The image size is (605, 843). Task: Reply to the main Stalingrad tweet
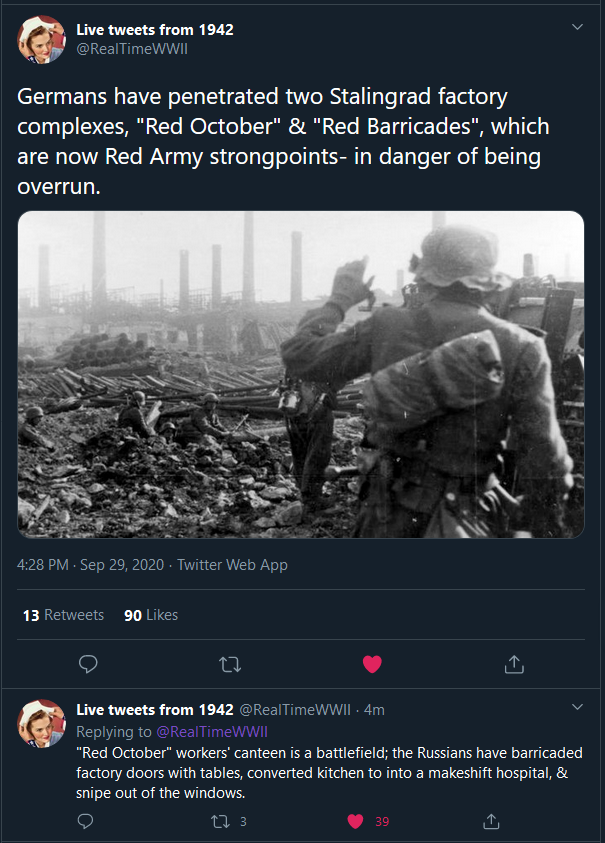point(88,663)
